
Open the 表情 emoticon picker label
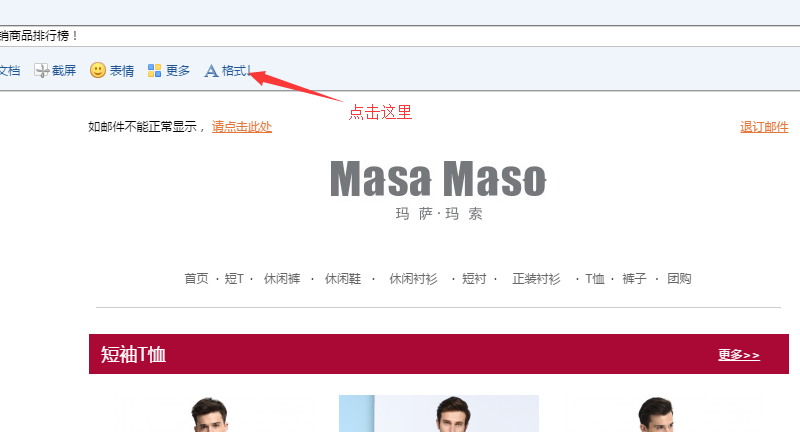[x=122, y=70]
